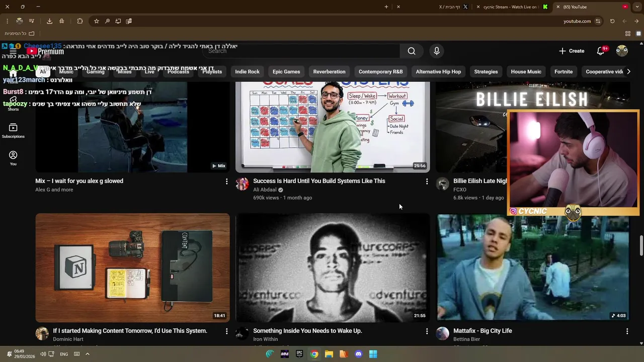Select the Reverberation filter chip
644x362 pixels.
(x=330, y=71)
